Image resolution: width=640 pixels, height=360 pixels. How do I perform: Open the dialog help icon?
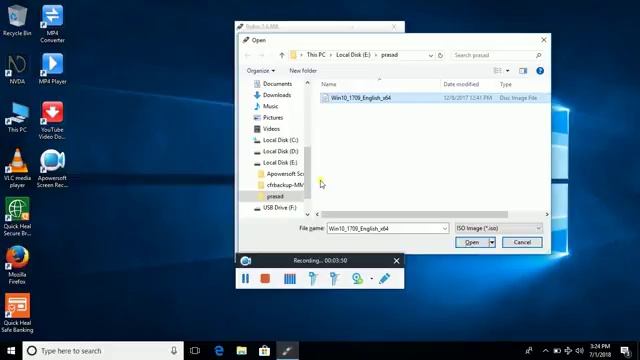click(540, 71)
